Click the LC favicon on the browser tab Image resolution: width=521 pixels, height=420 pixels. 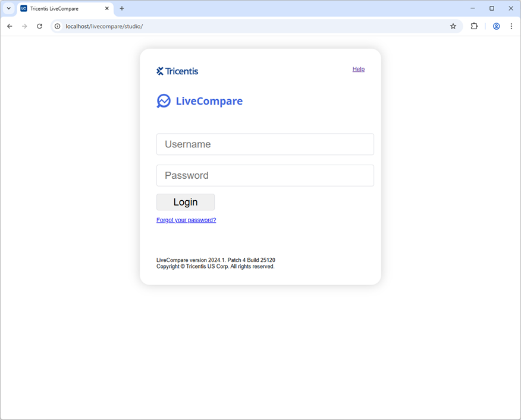23,8
